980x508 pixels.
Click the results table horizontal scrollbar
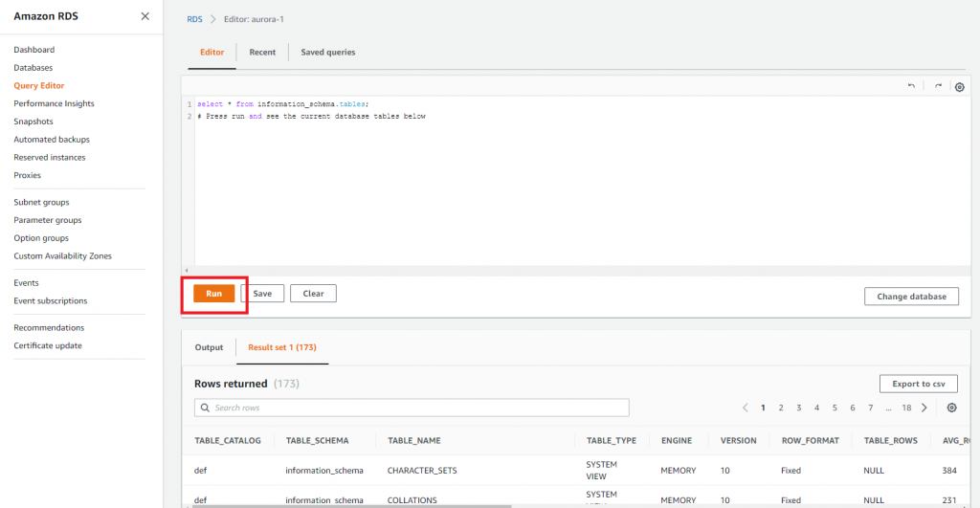click(x=352, y=506)
